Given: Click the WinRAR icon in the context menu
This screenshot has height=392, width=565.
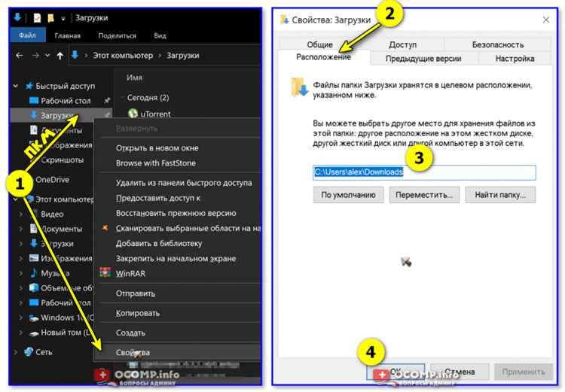Looking at the screenshot, I should 105,273.
